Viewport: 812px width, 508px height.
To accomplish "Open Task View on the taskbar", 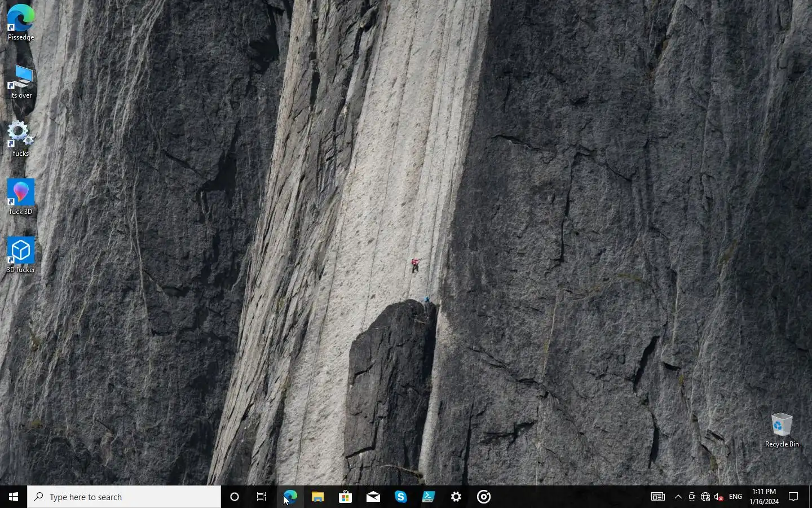I will (262, 497).
